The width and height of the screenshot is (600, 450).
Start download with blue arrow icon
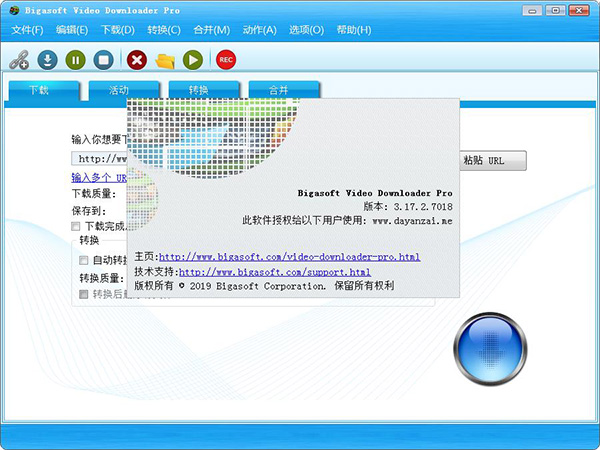tap(47, 60)
